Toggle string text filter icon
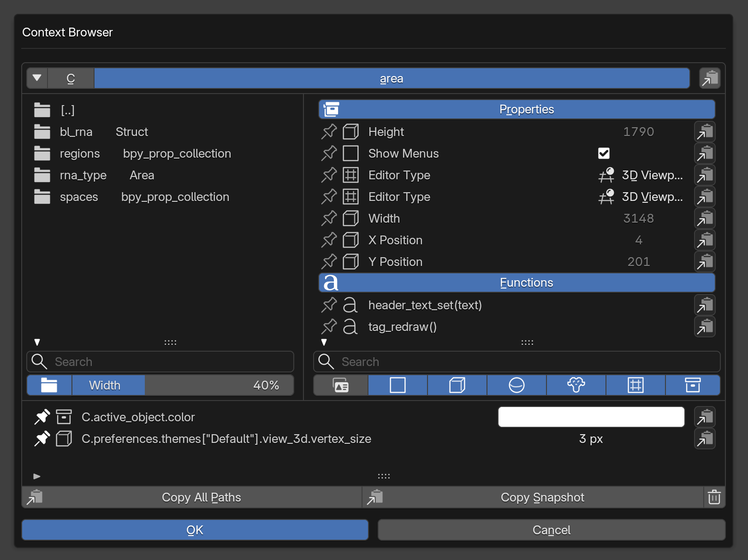 click(341, 385)
